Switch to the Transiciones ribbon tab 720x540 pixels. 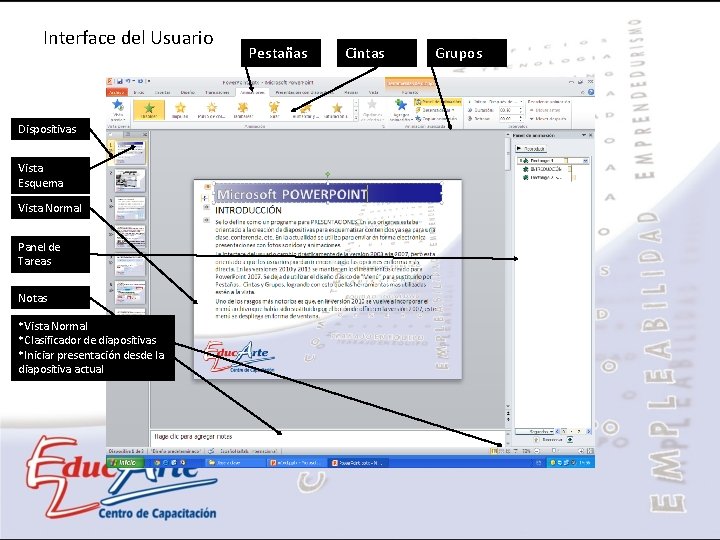[217, 92]
